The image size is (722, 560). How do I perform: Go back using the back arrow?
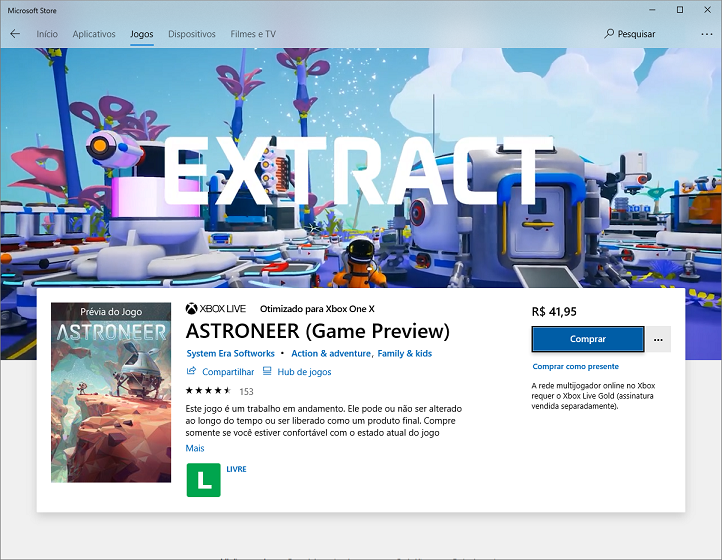[x=15, y=34]
